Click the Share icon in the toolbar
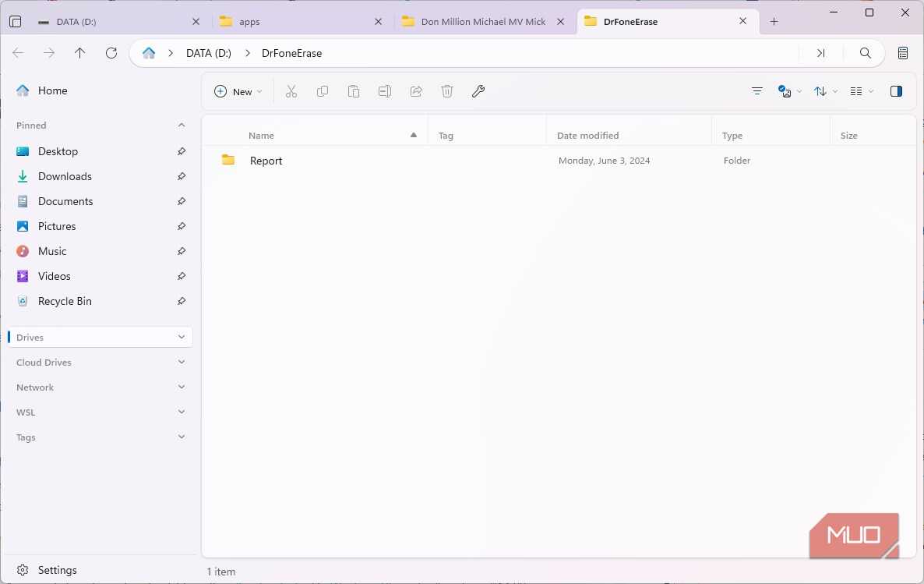Viewport: 924px width, 584px height. (x=416, y=91)
